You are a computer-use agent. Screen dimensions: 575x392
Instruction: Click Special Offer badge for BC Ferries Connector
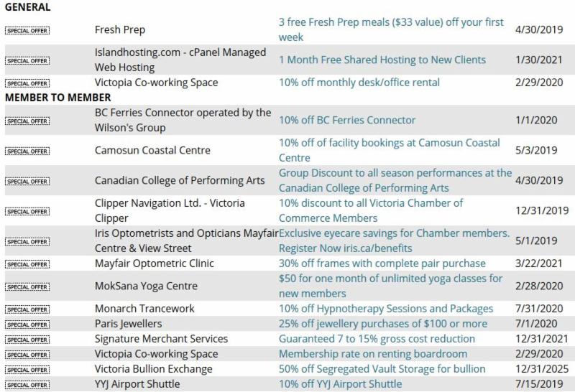coord(27,121)
